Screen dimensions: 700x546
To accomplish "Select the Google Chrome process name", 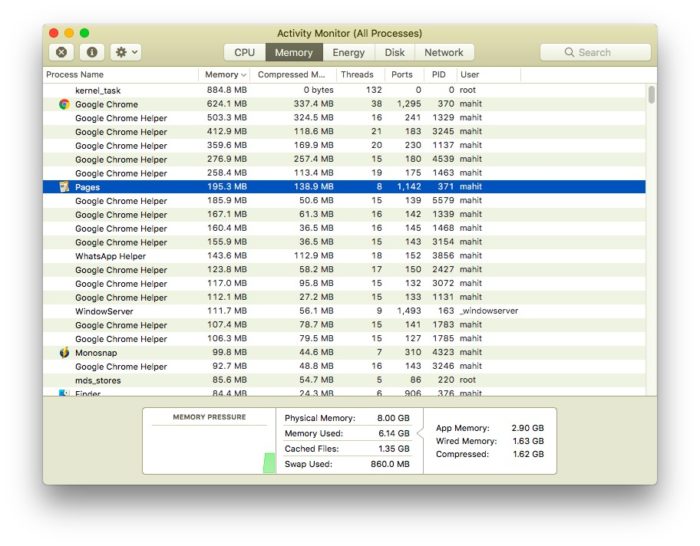I will [106, 104].
